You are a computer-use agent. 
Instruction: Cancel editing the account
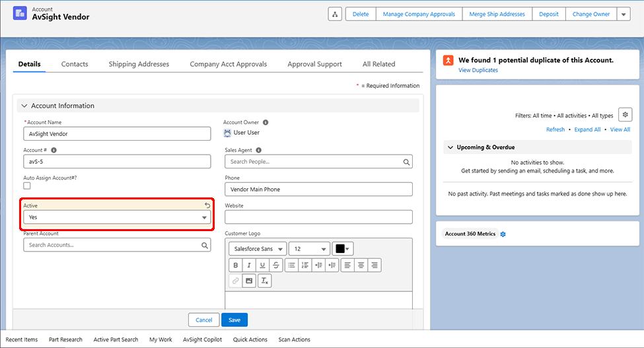203,320
